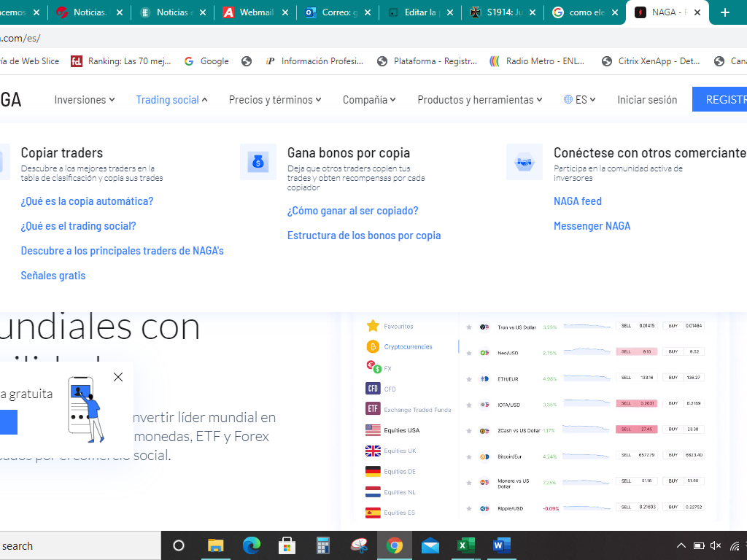This screenshot has width=747, height=560.
Task: Expand the Compañía dropdown menu
Action: [x=369, y=99]
